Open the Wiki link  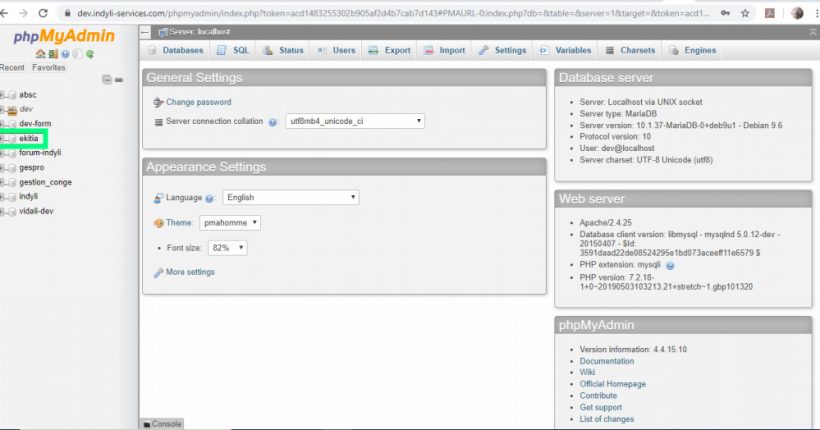587,372
